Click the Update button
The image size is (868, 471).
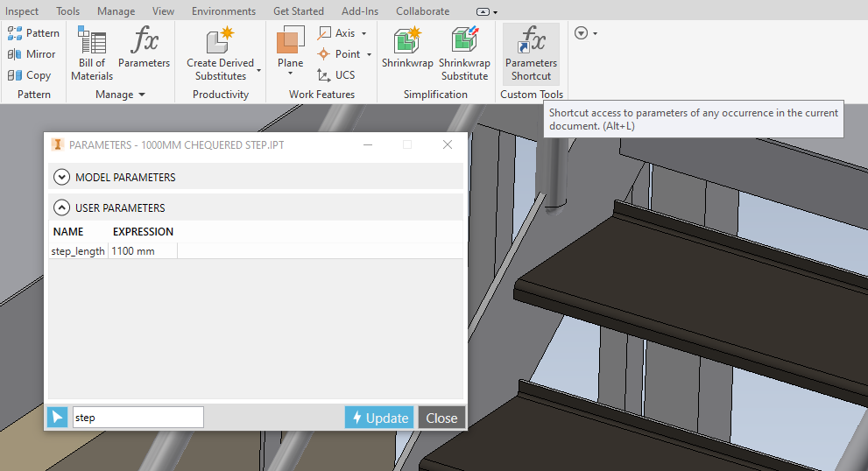pyautogui.click(x=379, y=418)
